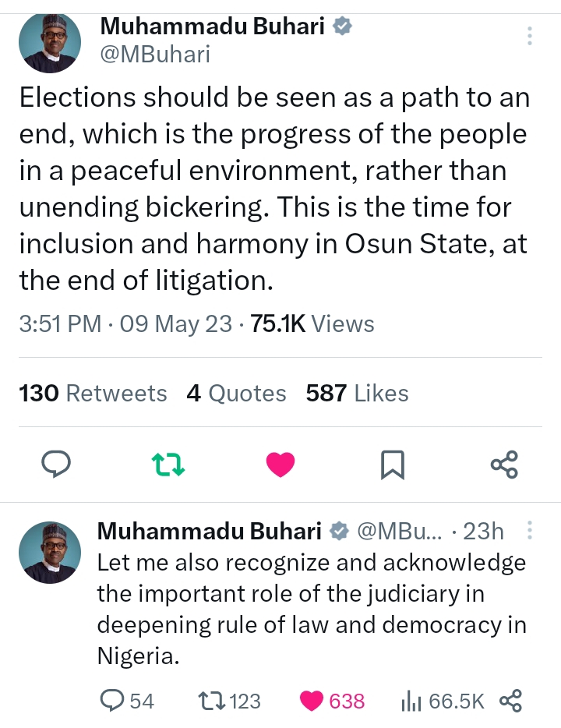Undo retweet using green retweet icon
Viewport: 561px width, 728px height.
pos(168,465)
